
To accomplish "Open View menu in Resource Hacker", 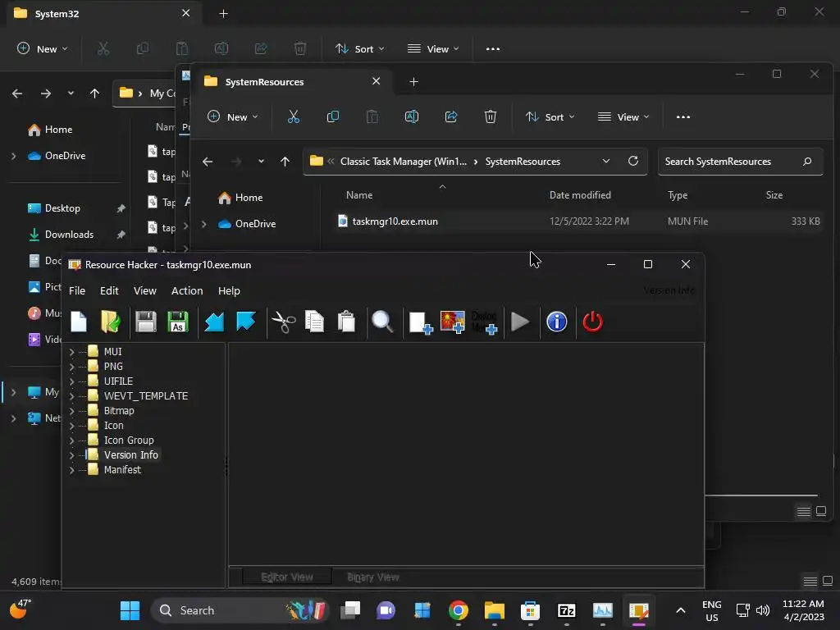I will 144,291.
